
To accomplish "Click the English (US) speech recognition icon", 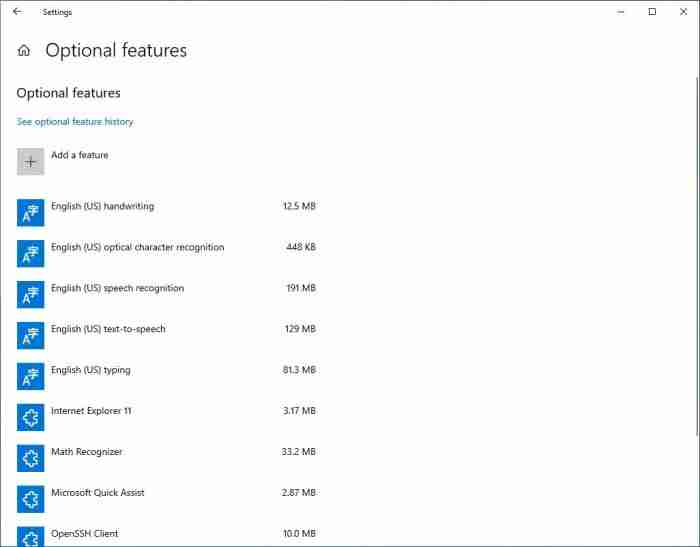I will (x=31, y=295).
